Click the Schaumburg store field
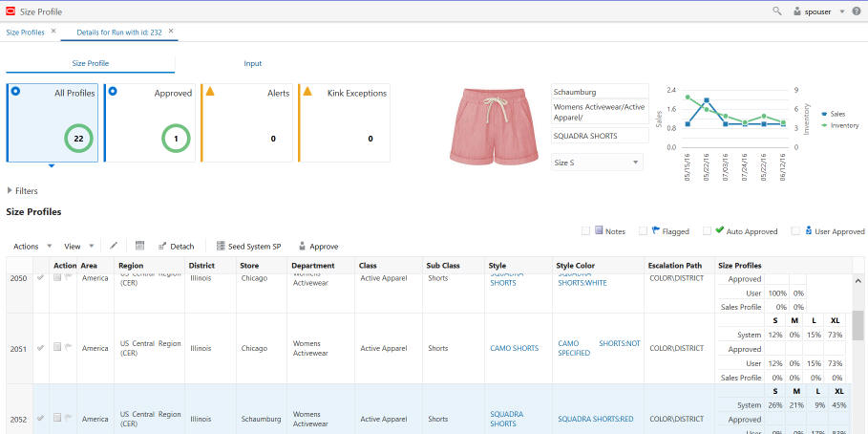Viewport: 868px width, 434px height. (600, 92)
